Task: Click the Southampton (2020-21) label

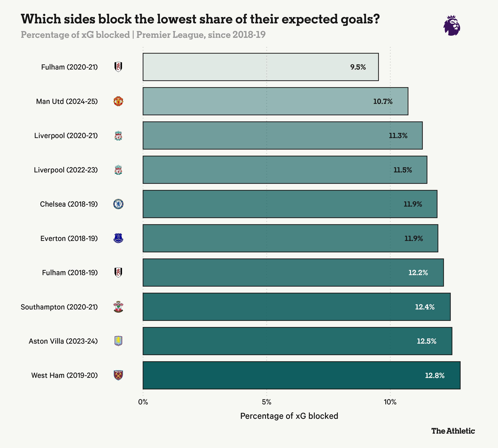Action: [x=59, y=307]
